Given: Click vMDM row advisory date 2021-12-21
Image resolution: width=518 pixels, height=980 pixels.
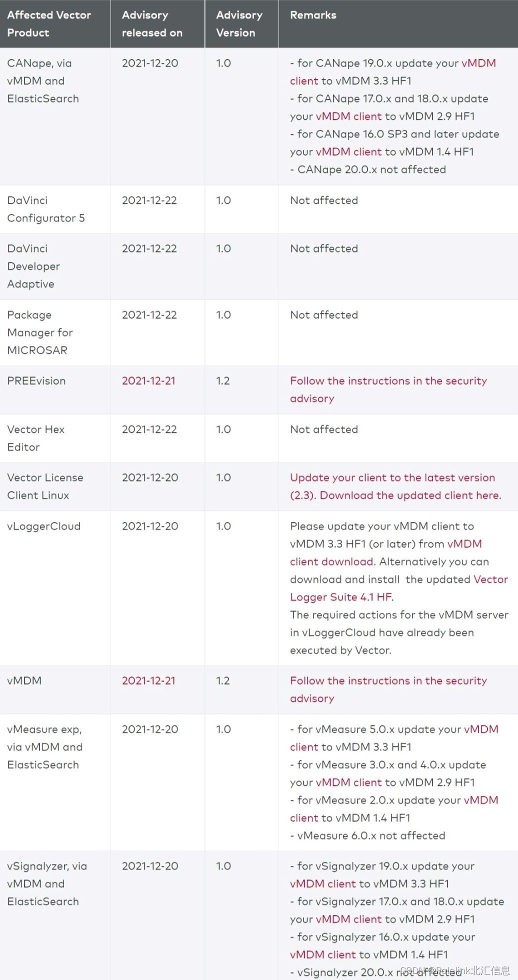Looking at the screenshot, I should (148, 681).
